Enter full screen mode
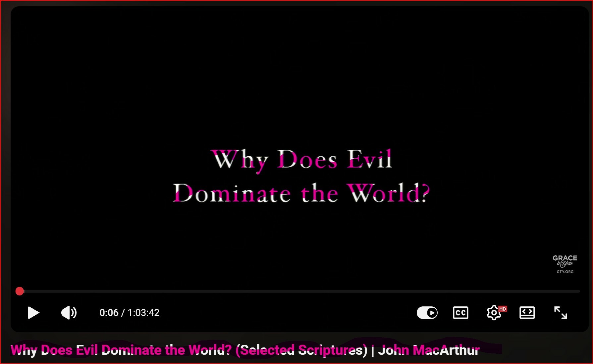Image resolution: width=593 pixels, height=364 pixels. (x=561, y=313)
